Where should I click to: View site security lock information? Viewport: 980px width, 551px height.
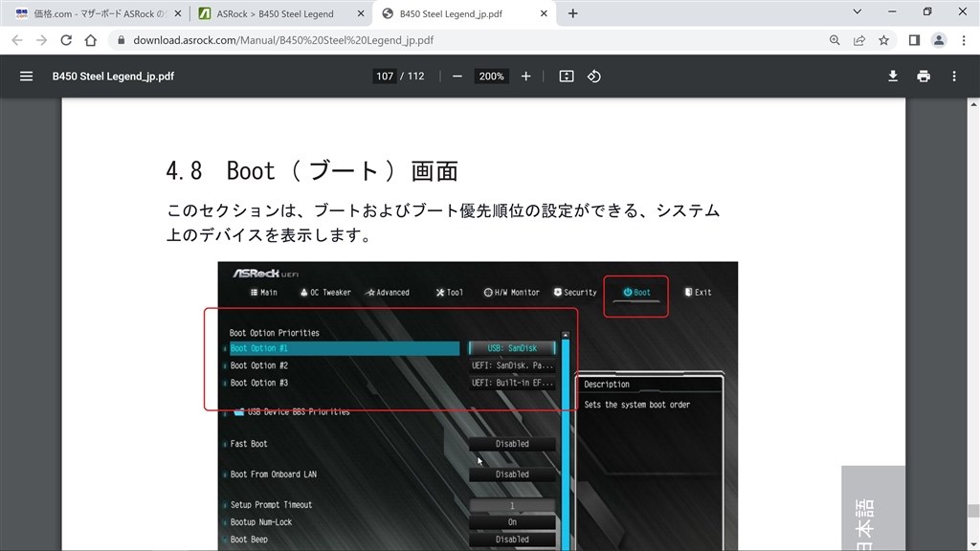[122, 40]
